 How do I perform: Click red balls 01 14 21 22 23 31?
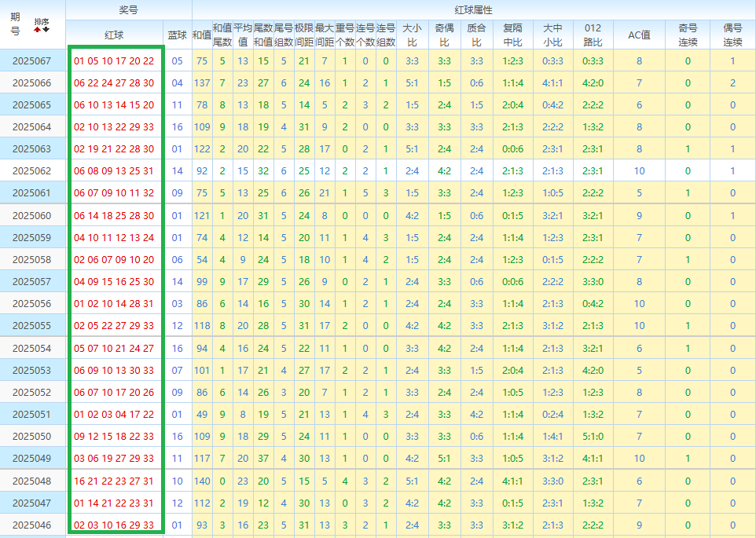click(114, 503)
